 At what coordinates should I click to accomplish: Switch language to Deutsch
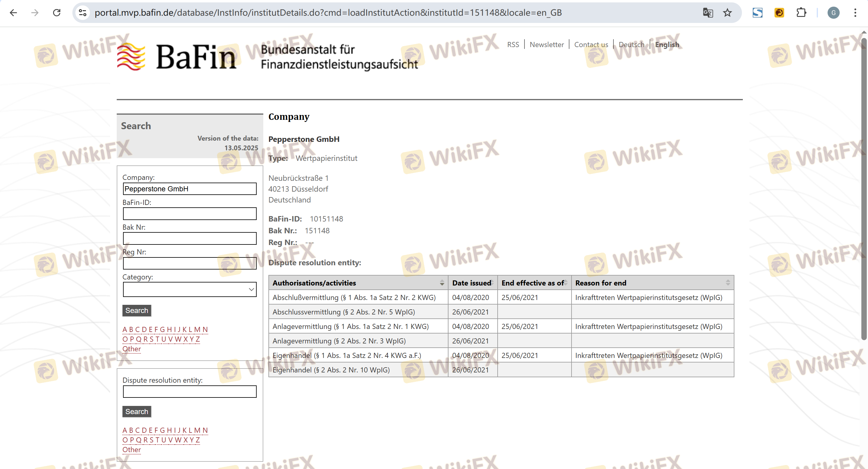(x=631, y=44)
